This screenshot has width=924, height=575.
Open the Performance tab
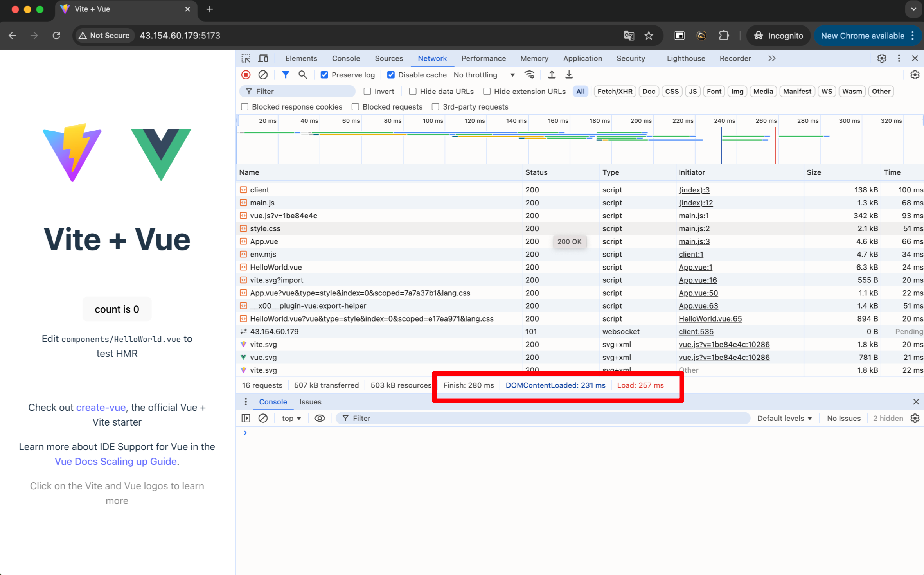484,58
